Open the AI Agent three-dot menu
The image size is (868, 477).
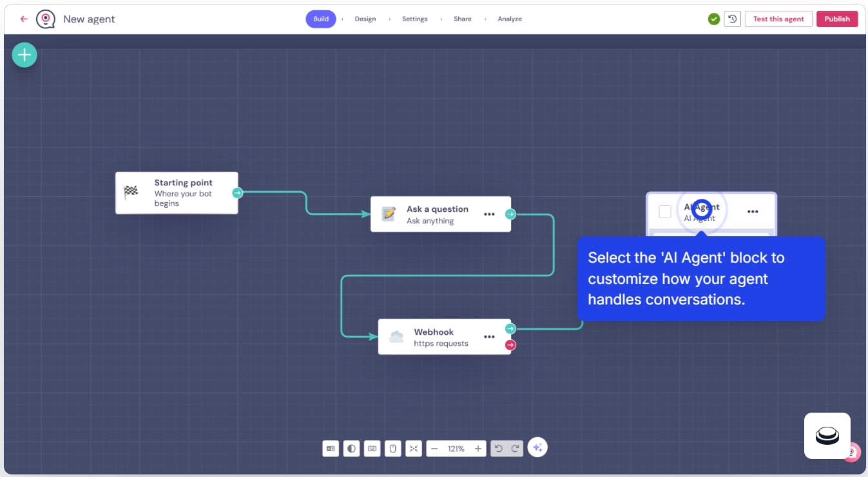click(x=753, y=212)
